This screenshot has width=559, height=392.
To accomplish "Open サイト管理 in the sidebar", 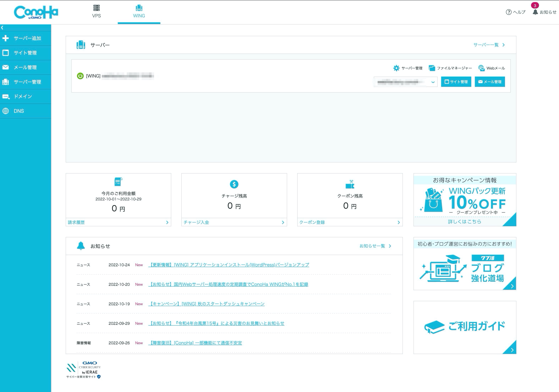I will point(26,53).
